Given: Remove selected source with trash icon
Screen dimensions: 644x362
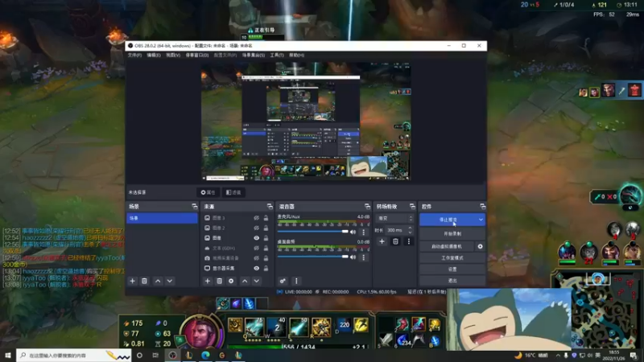Looking at the screenshot, I should coord(219,281).
